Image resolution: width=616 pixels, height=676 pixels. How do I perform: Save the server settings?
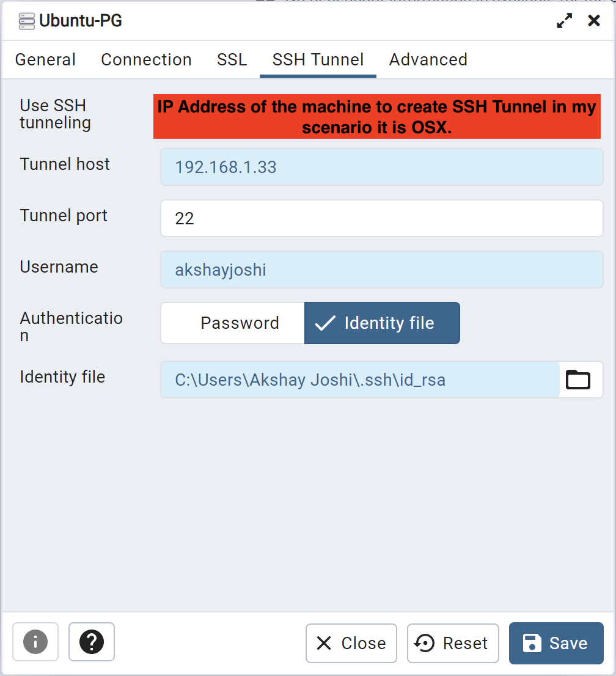(x=556, y=643)
